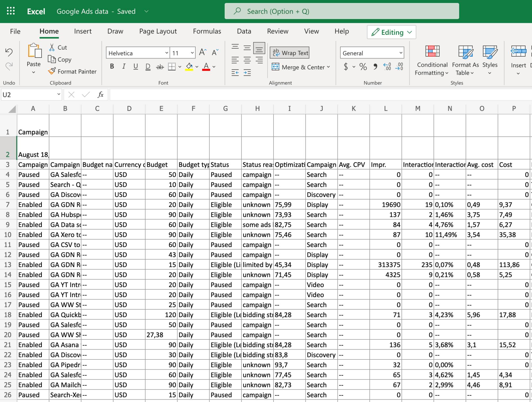The width and height of the screenshot is (532, 402).
Task: Click the formula bar input
Action: pyautogui.click(x=321, y=95)
